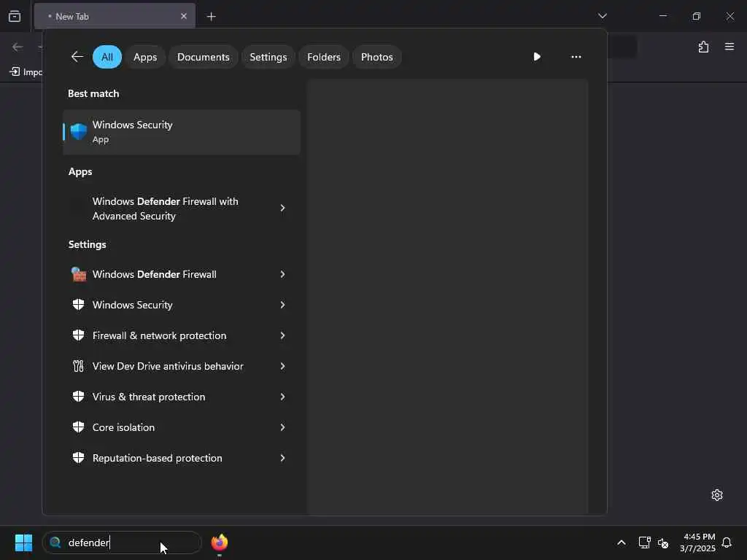Click the Import bookmarks toolbar item
The image size is (747, 560).
pyautogui.click(x=26, y=72)
